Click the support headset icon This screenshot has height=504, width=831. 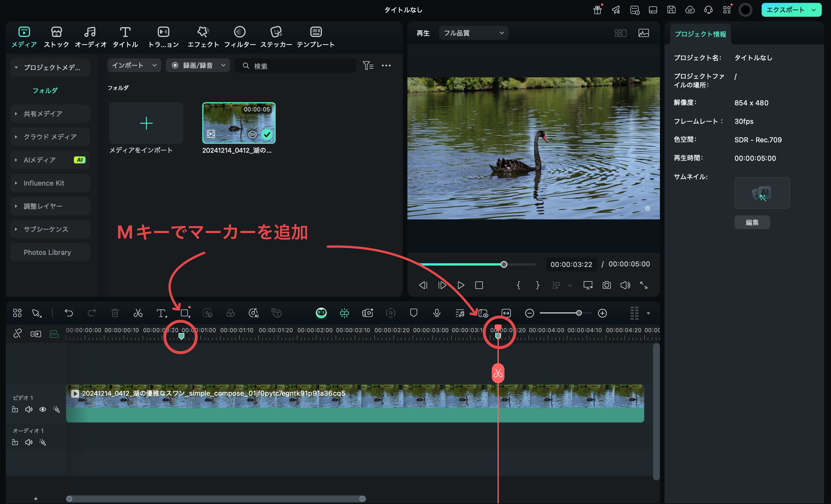click(x=708, y=10)
